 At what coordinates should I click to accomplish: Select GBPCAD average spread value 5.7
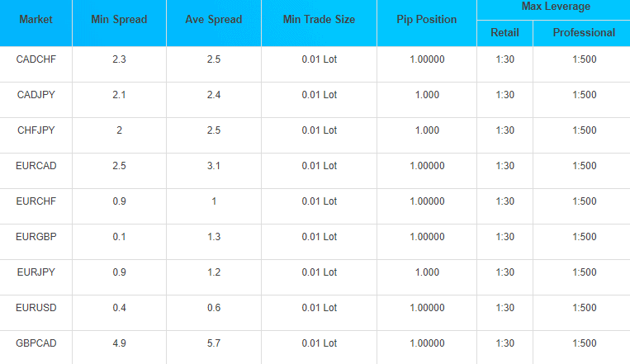point(213,343)
